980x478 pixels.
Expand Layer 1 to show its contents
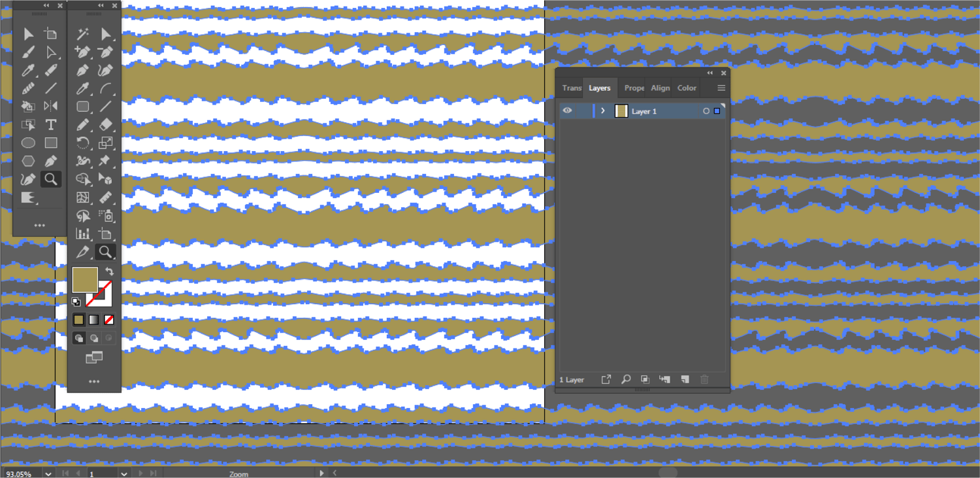pos(602,111)
